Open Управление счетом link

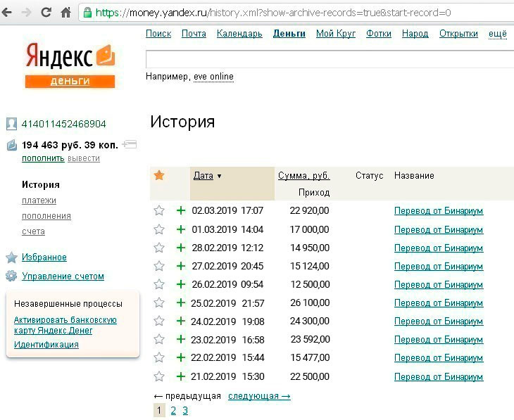click(x=63, y=276)
